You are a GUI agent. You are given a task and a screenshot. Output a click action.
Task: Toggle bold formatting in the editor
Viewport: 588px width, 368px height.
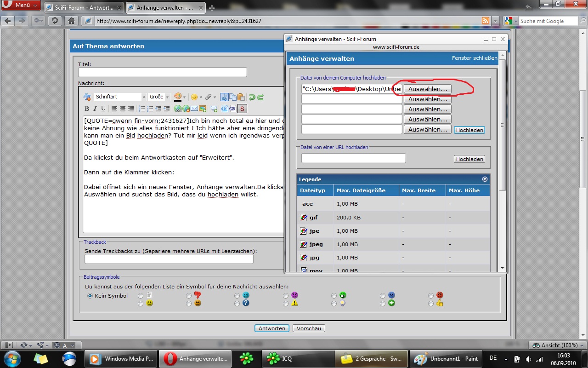[x=87, y=109]
